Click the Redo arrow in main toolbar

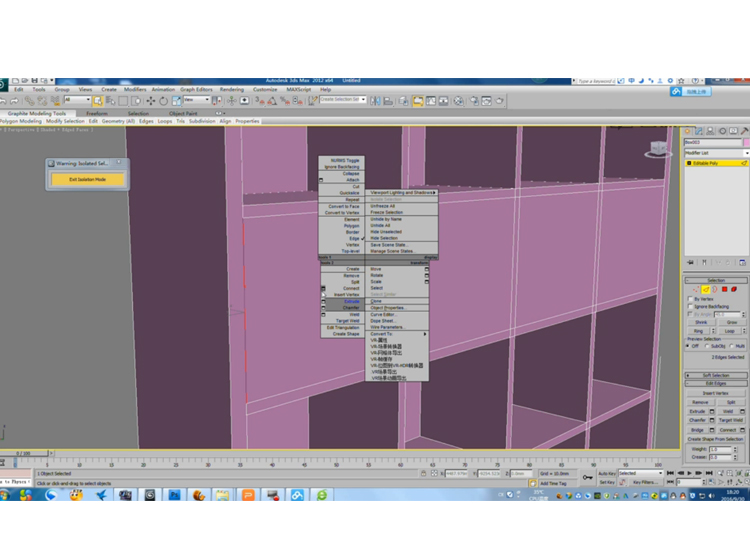coord(14,100)
